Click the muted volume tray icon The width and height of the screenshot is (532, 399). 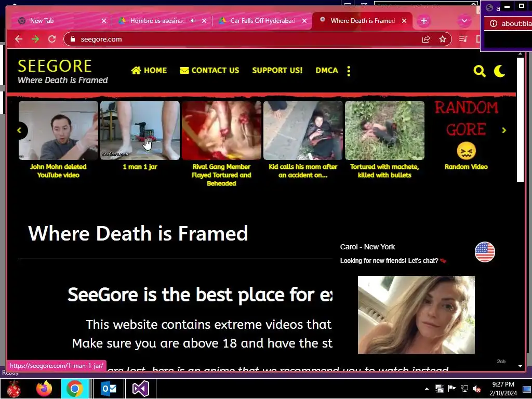[477, 389]
